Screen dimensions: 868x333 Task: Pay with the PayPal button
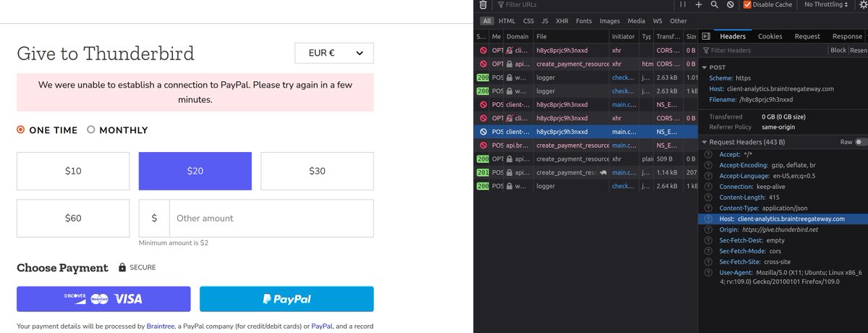286,299
